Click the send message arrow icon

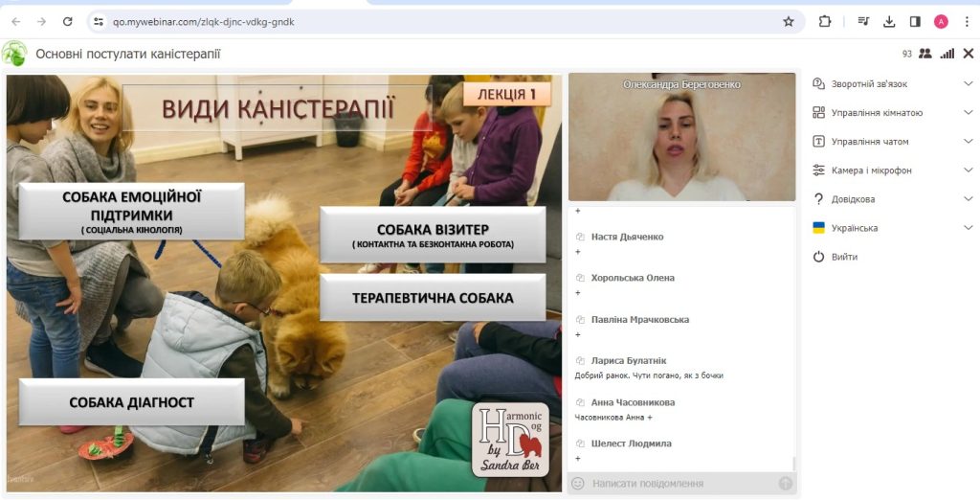(x=785, y=484)
